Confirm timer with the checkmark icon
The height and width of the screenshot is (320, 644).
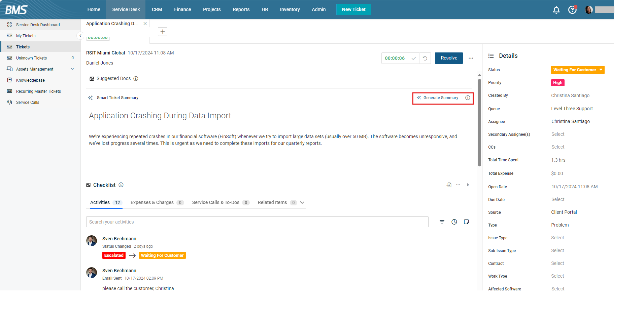coord(413,58)
